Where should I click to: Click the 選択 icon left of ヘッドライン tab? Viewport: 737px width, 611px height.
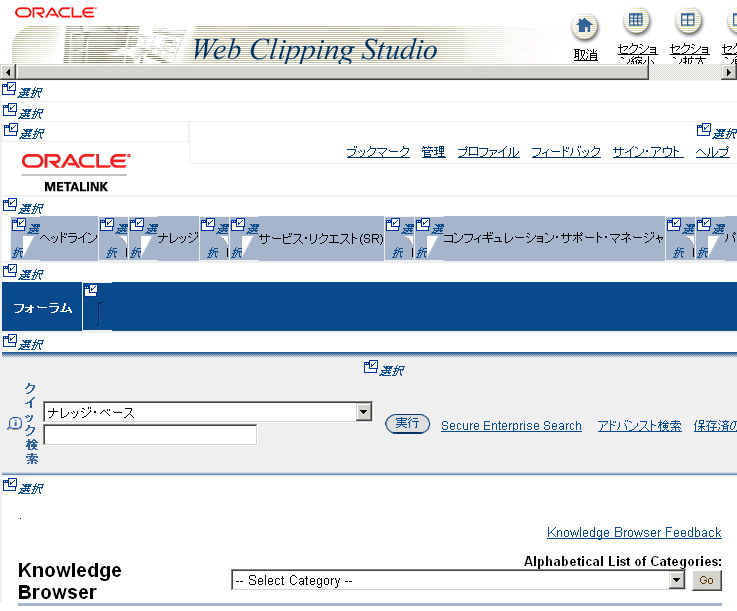(19, 225)
